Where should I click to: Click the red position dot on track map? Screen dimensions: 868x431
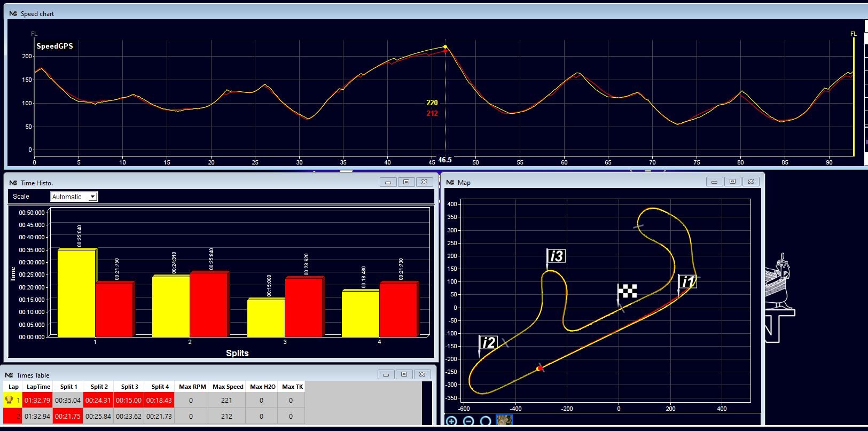coord(539,369)
